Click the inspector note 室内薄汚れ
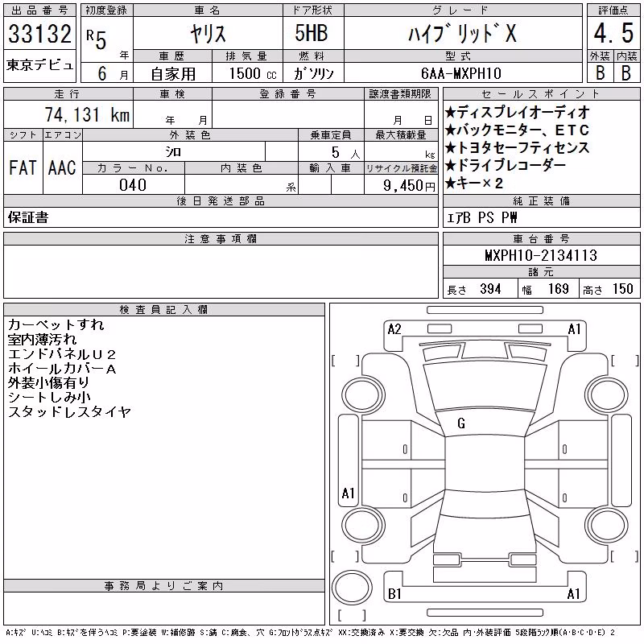 [x=43, y=340]
